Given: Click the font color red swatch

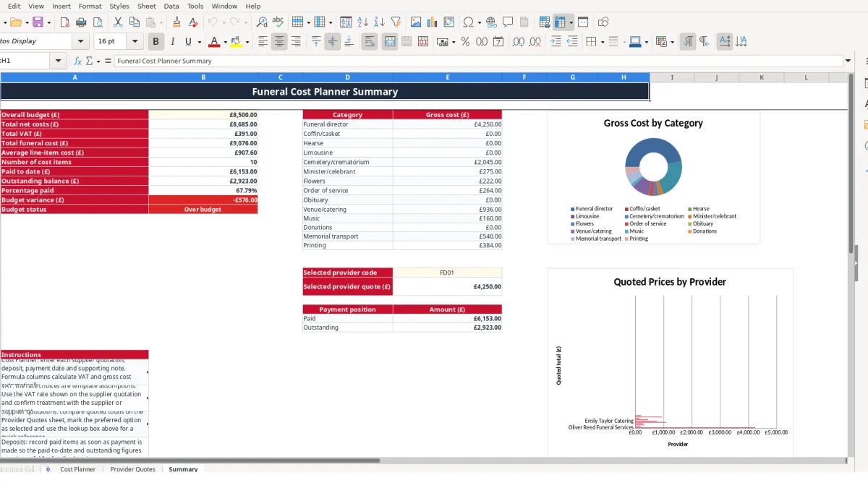Looking at the screenshot, I should pos(213,42).
